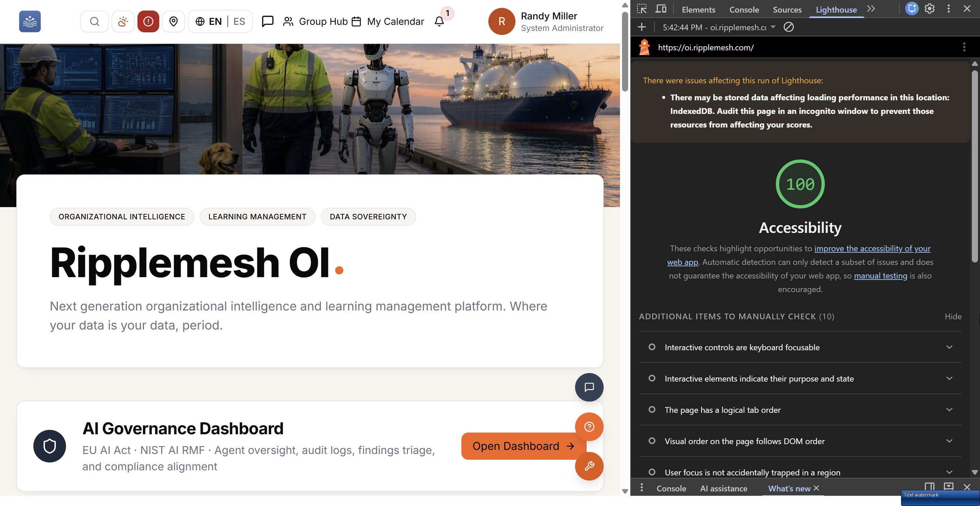Show more DevTools tabs chevron
This screenshot has height=506, width=980.
coord(871,9)
